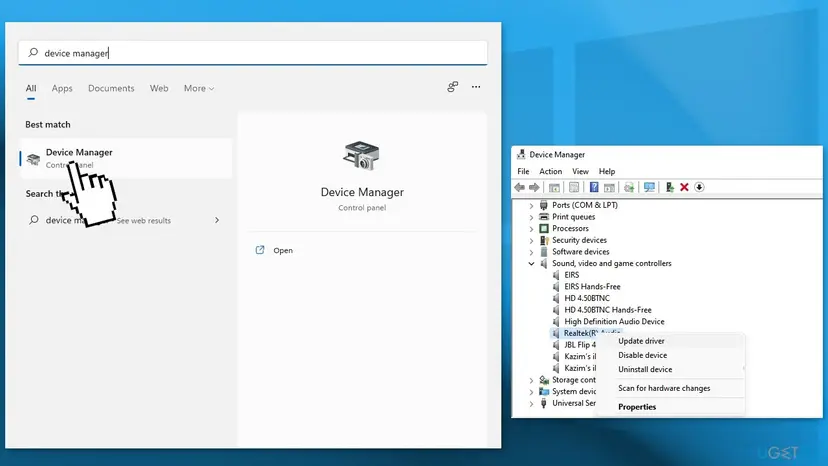The width and height of the screenshot is (828, 466).
Task: Click the Security devices icon
Action: pos(544,240)
